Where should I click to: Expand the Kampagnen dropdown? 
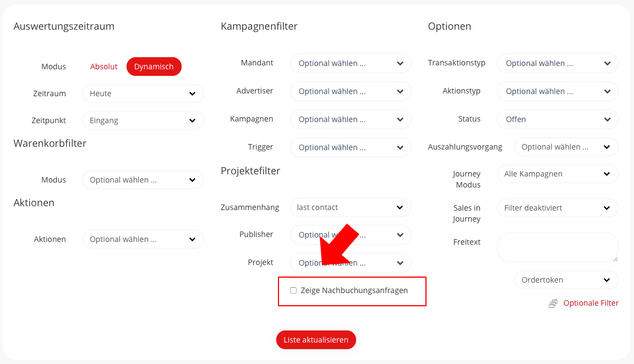351,119
